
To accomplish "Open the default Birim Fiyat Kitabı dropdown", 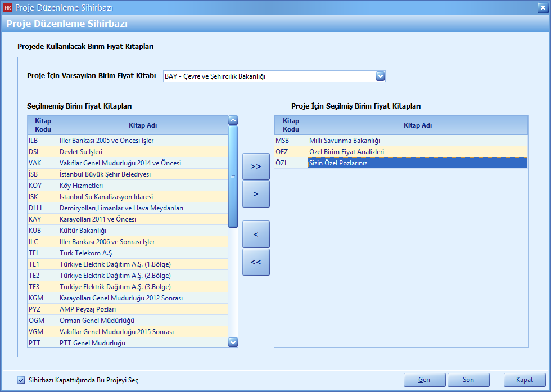I will click(380, 76).
